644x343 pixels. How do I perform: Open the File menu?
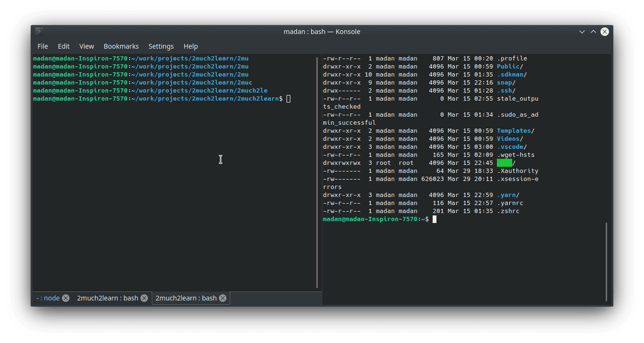click(x=43, y=46)
